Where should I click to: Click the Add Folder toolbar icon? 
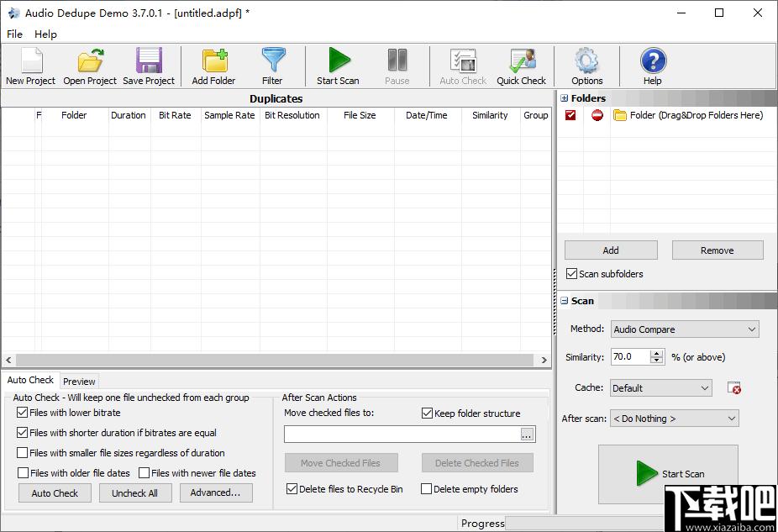tap(214, 61)
